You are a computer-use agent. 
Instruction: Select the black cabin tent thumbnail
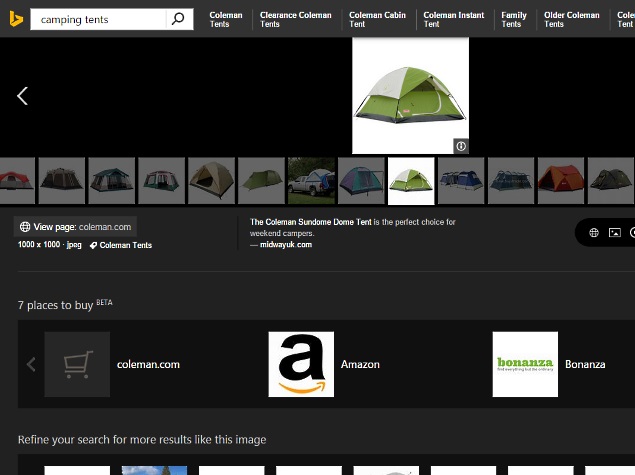(x=62, y=181)
